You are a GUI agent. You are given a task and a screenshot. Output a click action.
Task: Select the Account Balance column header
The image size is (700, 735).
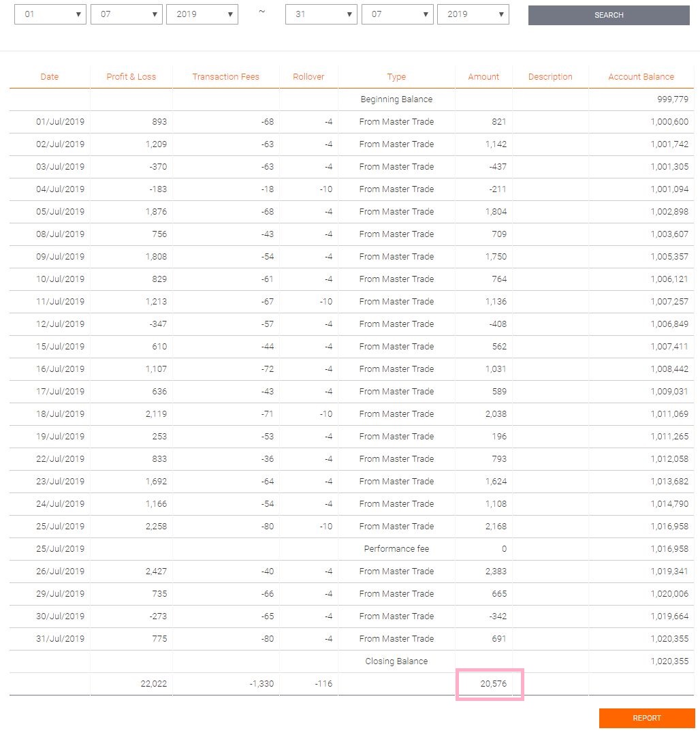(641, 77)
